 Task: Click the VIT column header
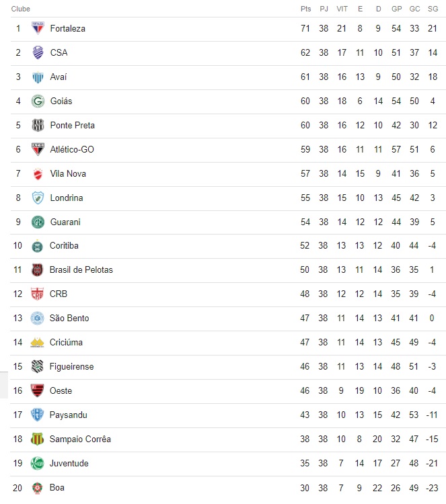coord(342,9)
